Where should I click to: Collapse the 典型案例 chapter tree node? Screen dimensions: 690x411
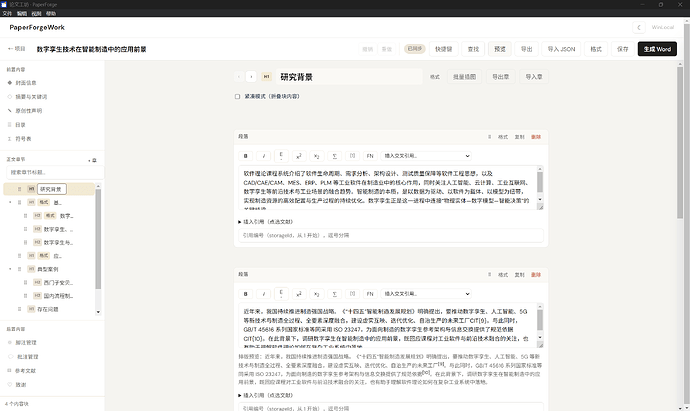pos(10,269)
